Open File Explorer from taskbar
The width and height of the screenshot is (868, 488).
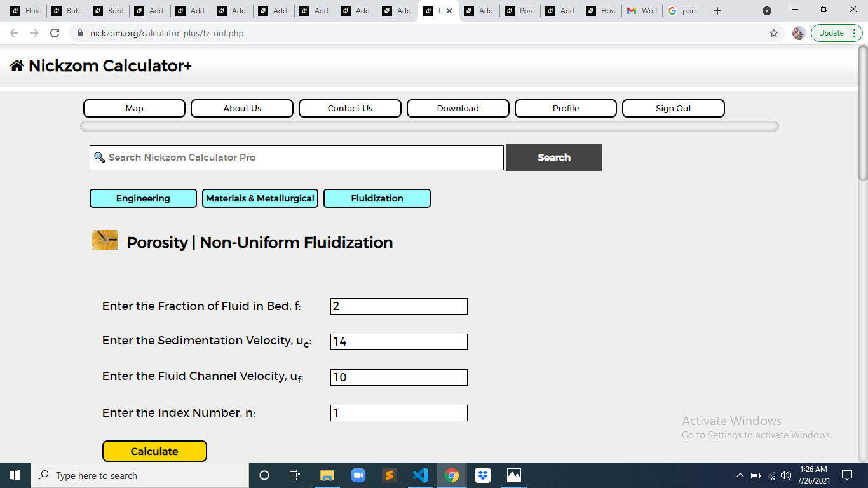(x=327, y=475)
